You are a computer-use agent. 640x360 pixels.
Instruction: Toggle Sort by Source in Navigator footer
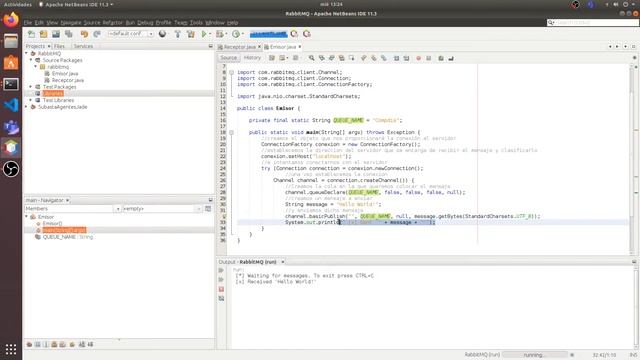(90, 344)
